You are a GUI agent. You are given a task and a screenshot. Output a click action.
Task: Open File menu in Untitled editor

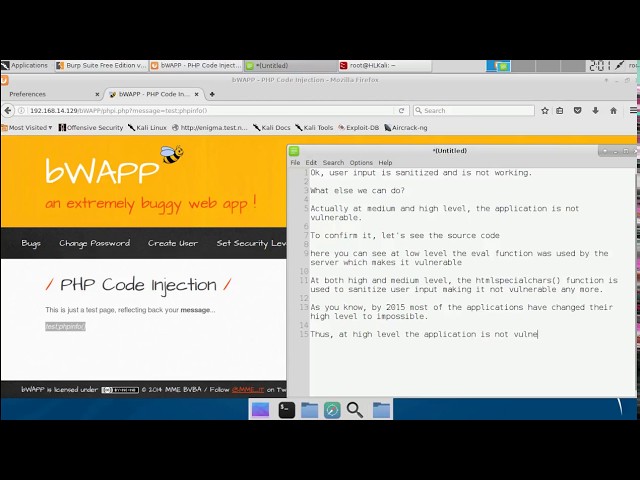pos(295,162)
